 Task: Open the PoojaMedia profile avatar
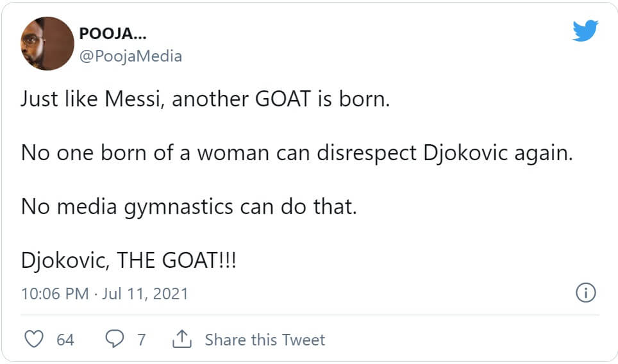pos(47,44)
